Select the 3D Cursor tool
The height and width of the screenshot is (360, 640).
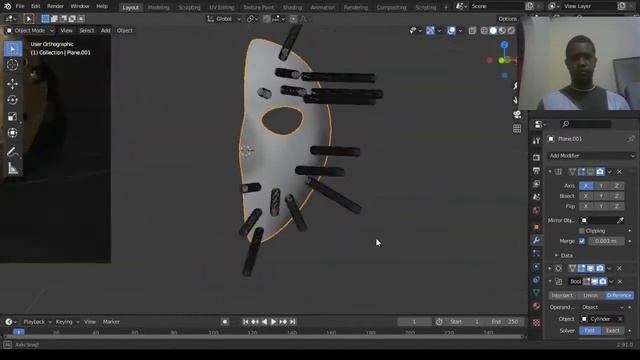coord(13,65)
